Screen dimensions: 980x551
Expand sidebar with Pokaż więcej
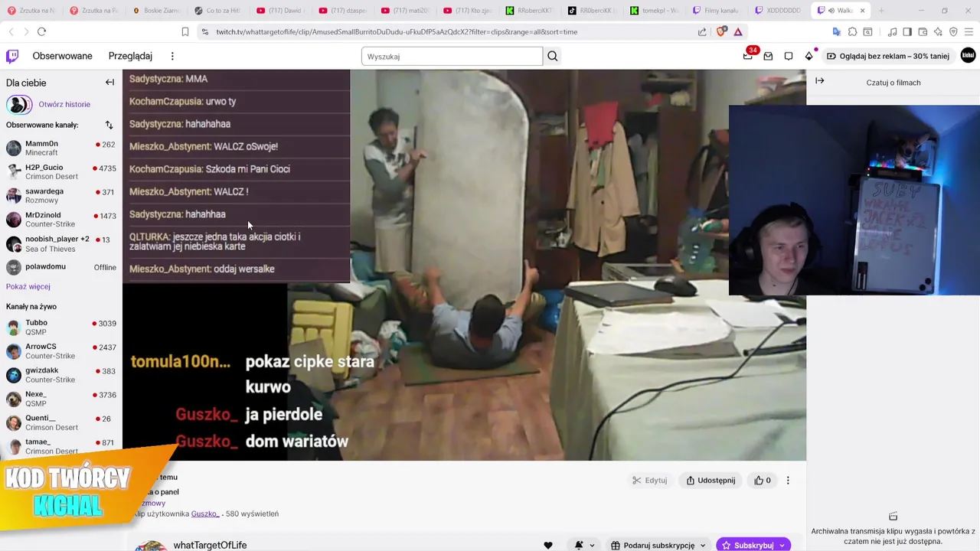coord(28,286)
